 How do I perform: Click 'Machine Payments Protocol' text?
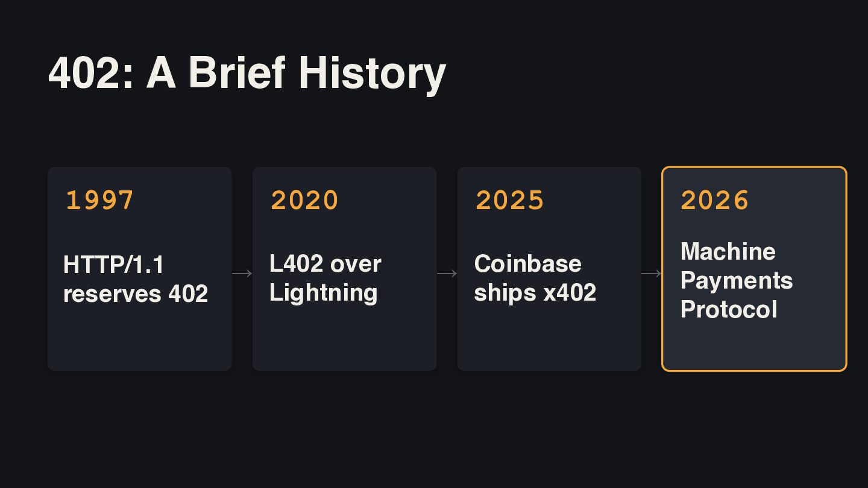click(x=737, y=281)
